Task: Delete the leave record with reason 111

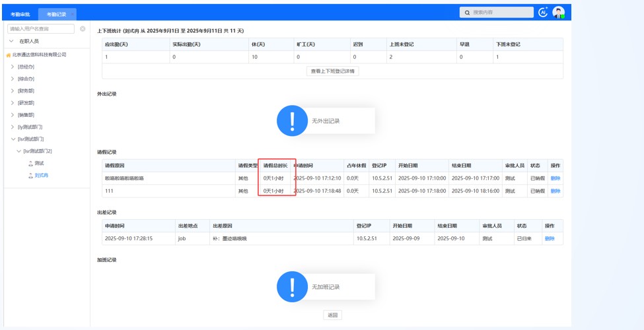Action: click(555, 191)
